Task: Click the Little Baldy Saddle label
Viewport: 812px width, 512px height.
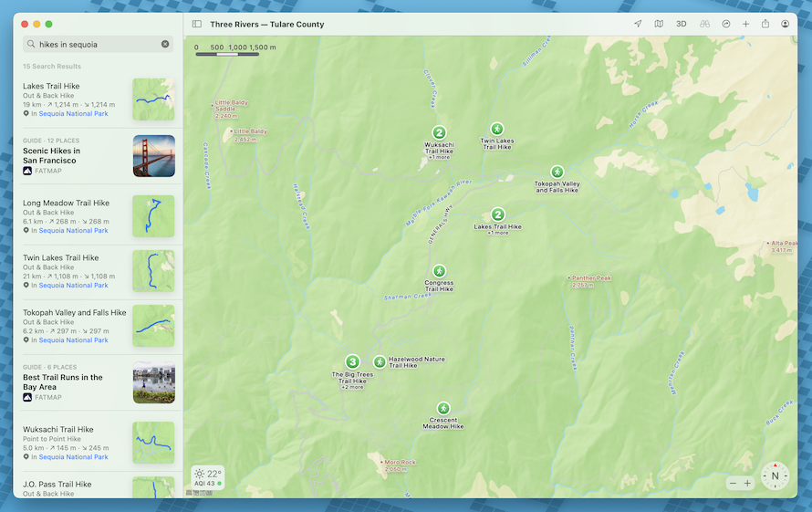Action: [230, 109]
